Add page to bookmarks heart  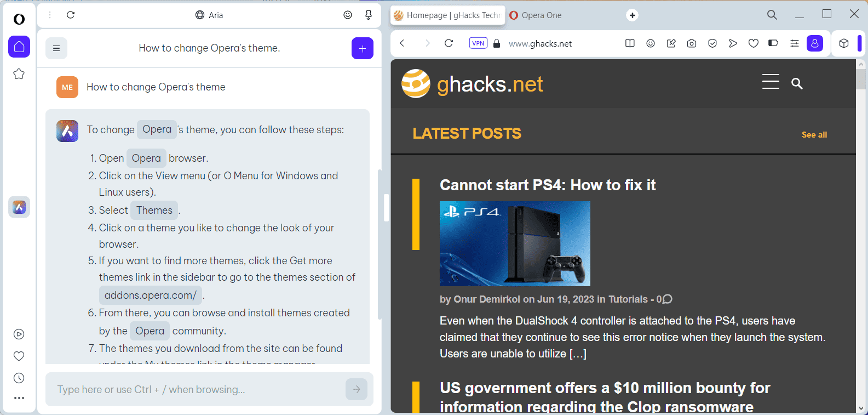click(754, 43)
